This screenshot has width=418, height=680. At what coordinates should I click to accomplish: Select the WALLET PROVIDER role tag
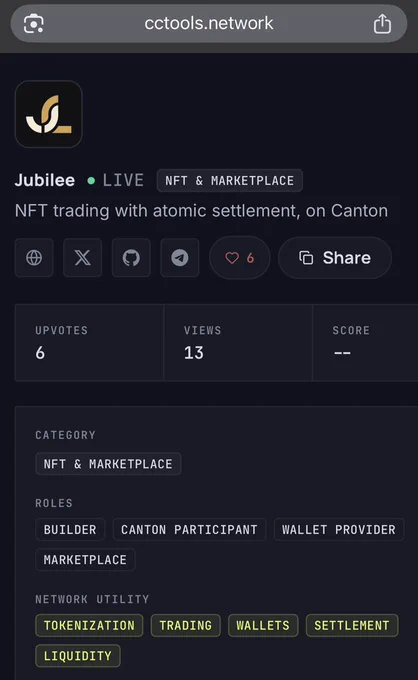(339, 530)
